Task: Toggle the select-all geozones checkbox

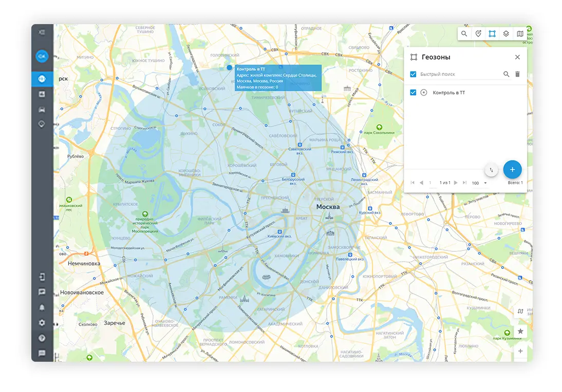Action: tap(413, 74)
